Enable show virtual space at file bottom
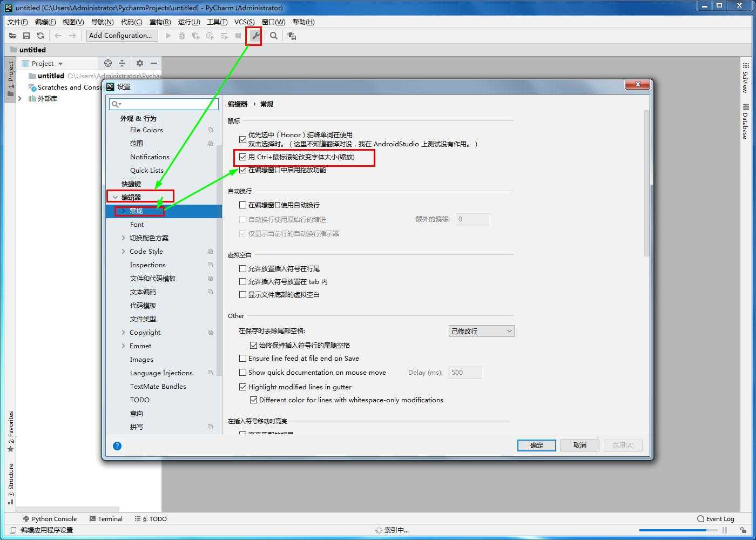 (243, 295)
